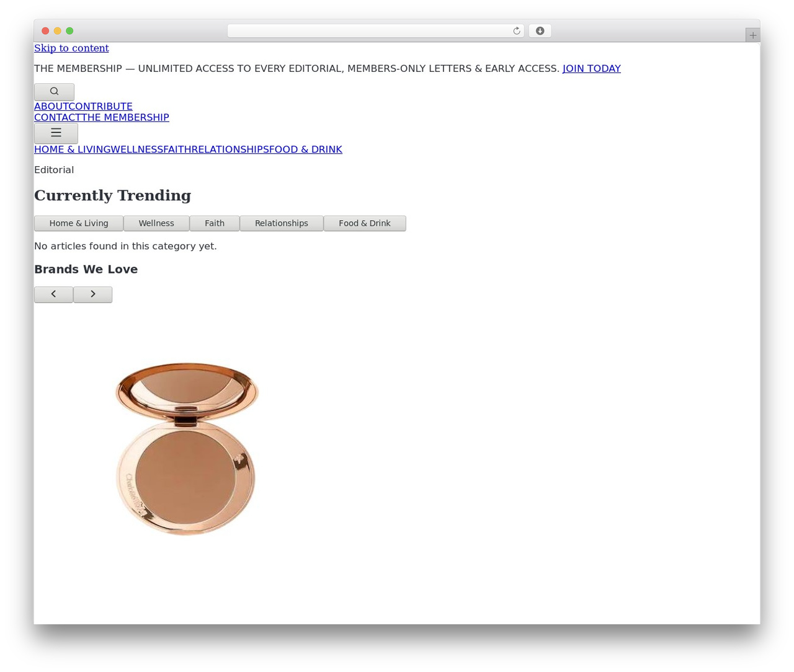The height and width of the screenshot is (672, 794).
Task: Open the hamburger menu icon
Action: (x=56, y=133)
